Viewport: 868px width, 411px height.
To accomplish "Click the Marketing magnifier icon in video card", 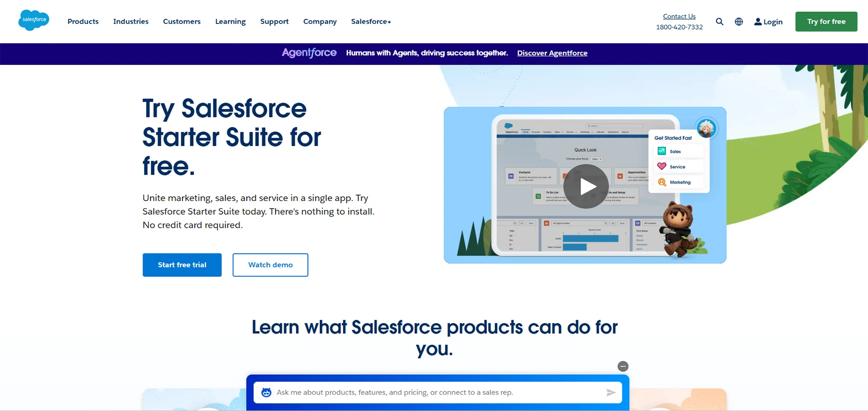I will click(662, 182).
